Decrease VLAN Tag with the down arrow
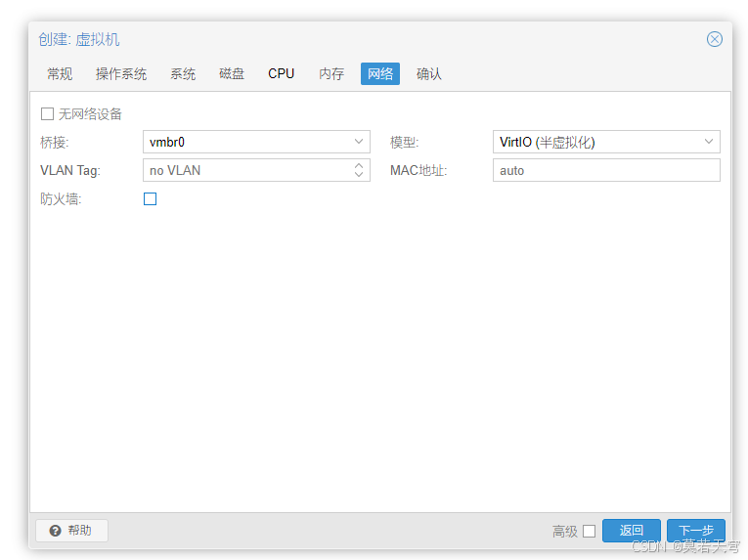Screen dimensions: 748x560 point(359,175)
